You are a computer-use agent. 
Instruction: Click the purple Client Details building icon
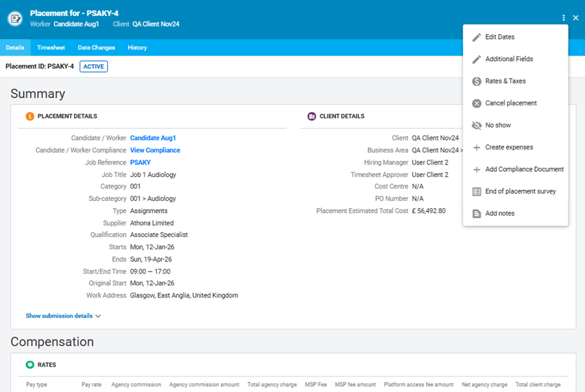311,116
